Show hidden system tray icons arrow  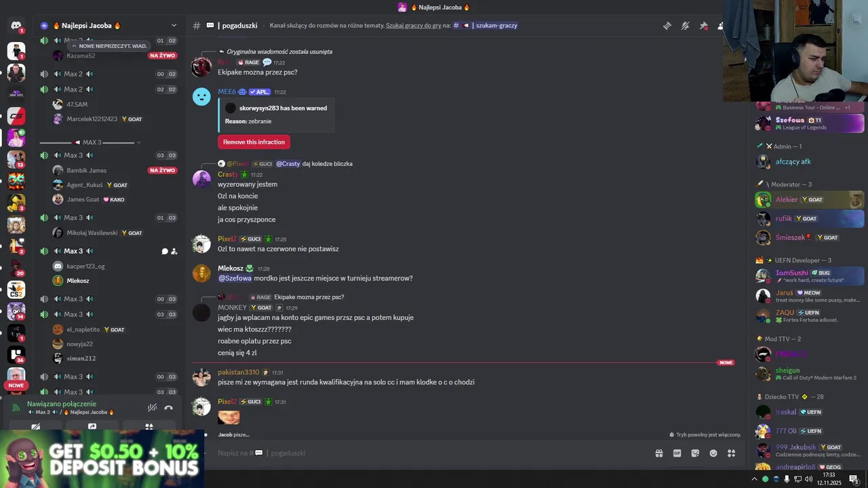coord(754,479)
